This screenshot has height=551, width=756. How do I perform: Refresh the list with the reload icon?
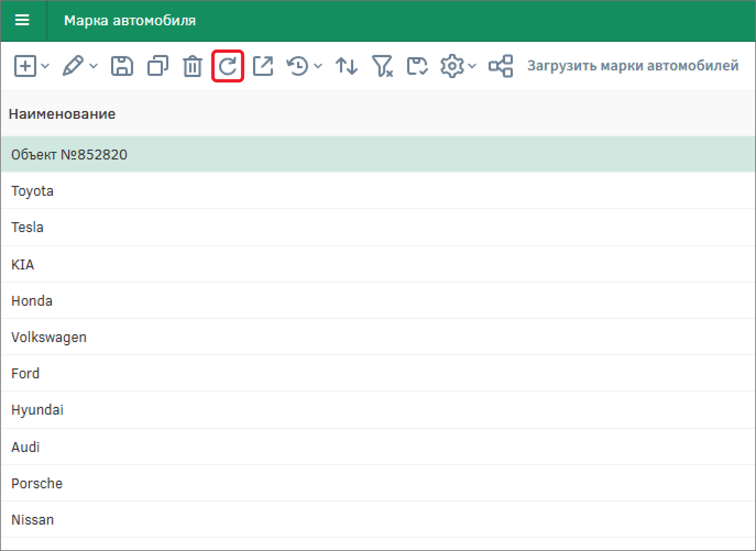click(228, 66)
